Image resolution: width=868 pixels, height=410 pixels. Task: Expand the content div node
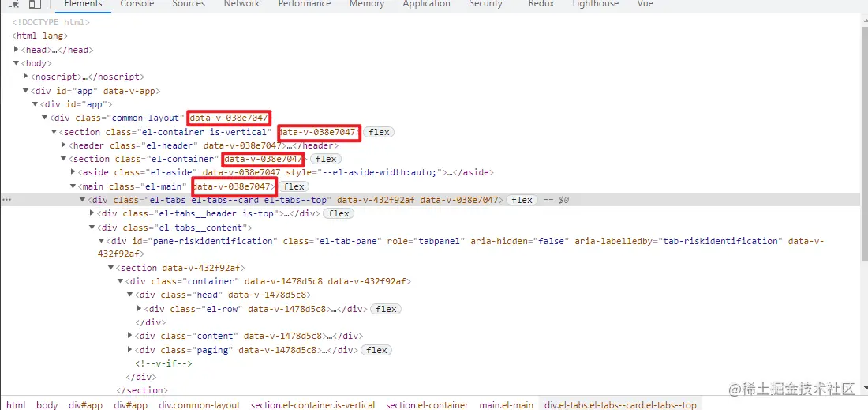point(130,335)
